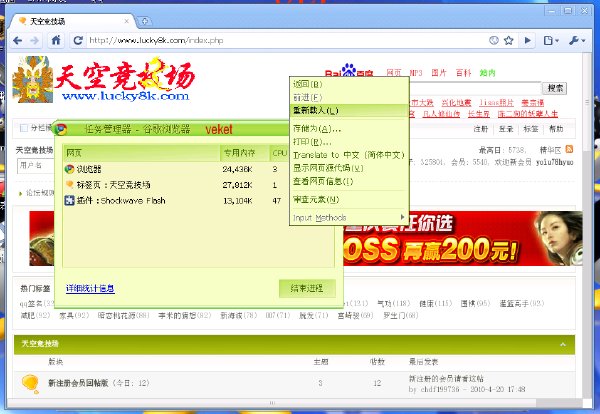Select the 天空竞技场 browser tab
Viewport: 600px width, 414px height.
(x=73, y=21)
